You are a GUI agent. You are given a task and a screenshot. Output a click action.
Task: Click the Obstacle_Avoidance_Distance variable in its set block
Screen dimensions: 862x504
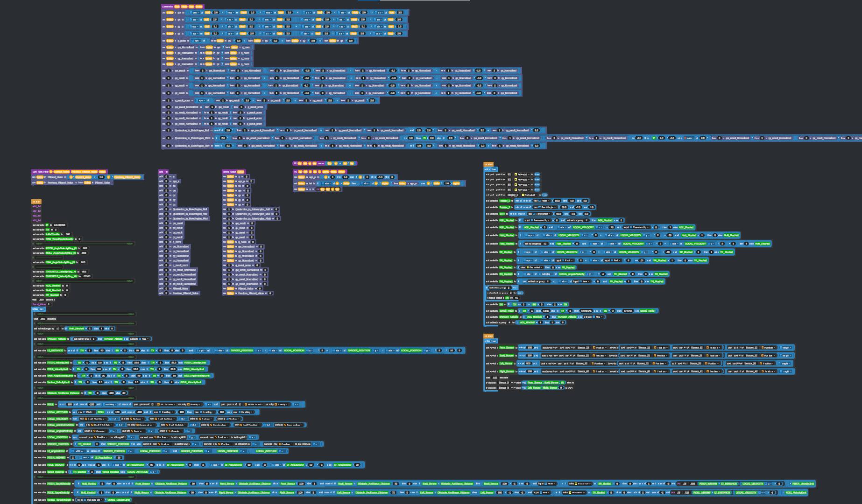click(x=63, y=393)
